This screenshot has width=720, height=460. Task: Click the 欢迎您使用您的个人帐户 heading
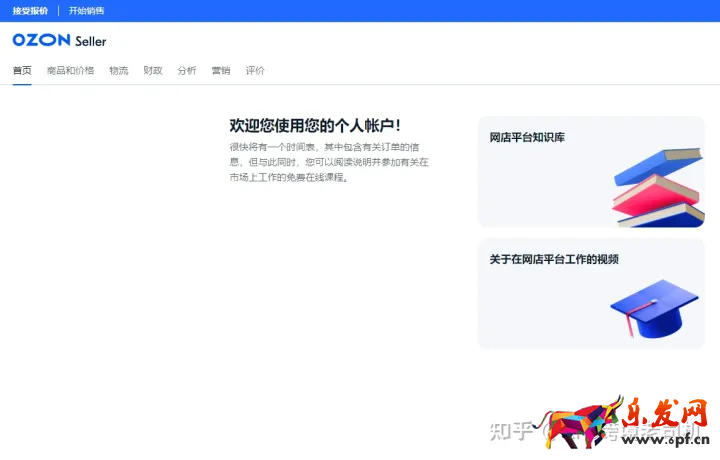coord(315,125)
